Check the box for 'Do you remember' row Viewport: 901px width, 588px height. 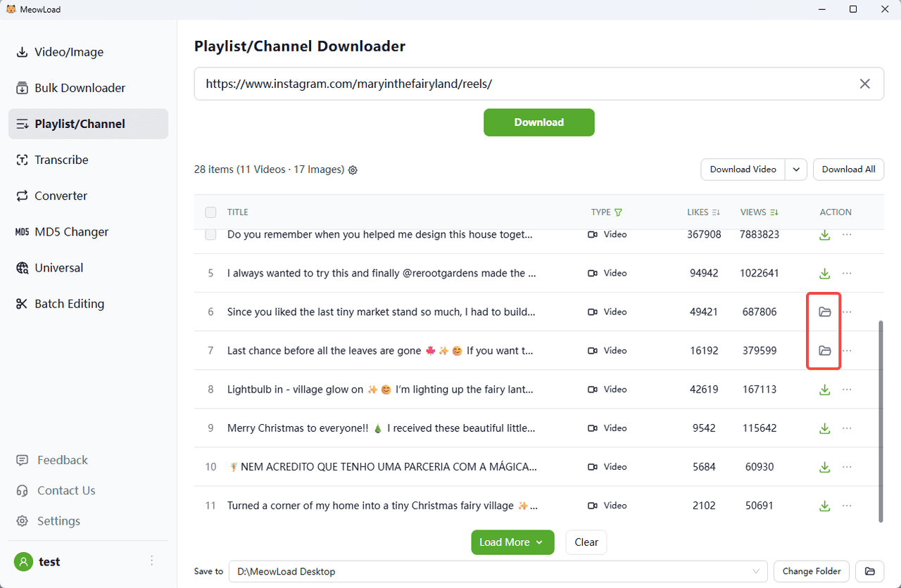(x=210, y=235)
